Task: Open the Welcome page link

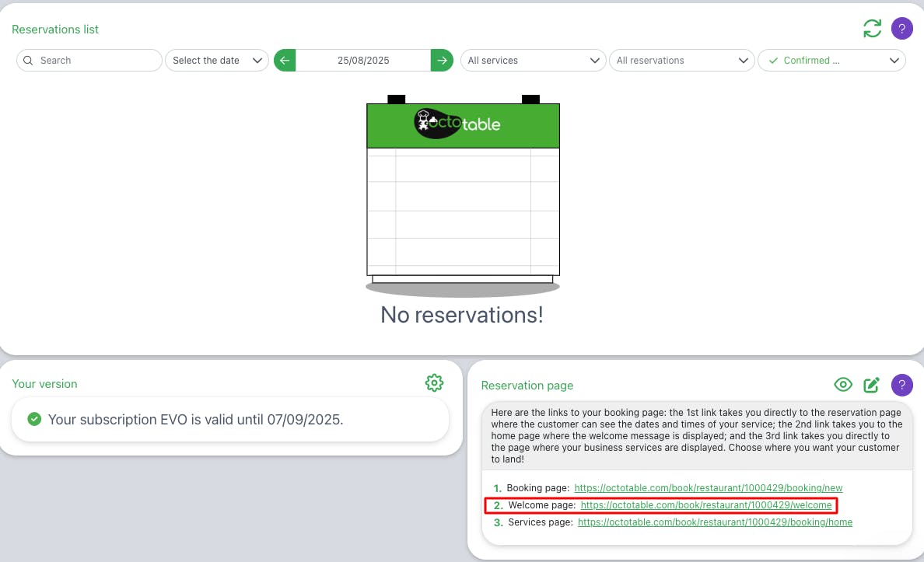Action: tap(706, 504)
